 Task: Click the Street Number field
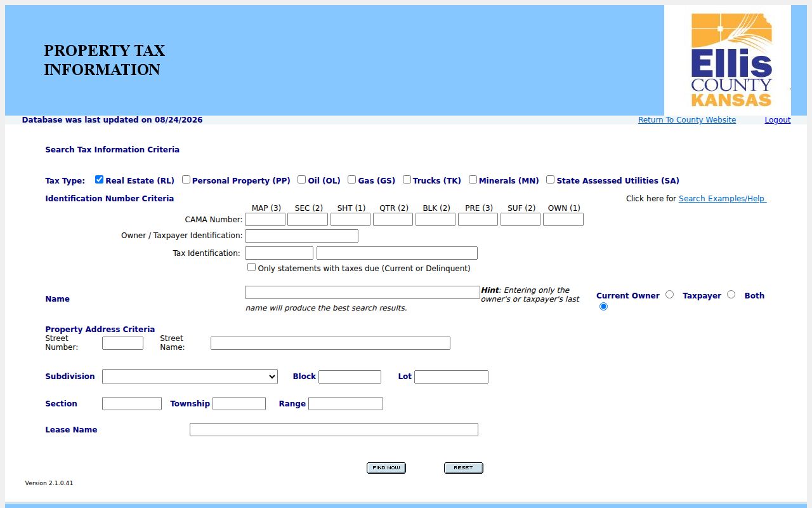click(122, 344)
